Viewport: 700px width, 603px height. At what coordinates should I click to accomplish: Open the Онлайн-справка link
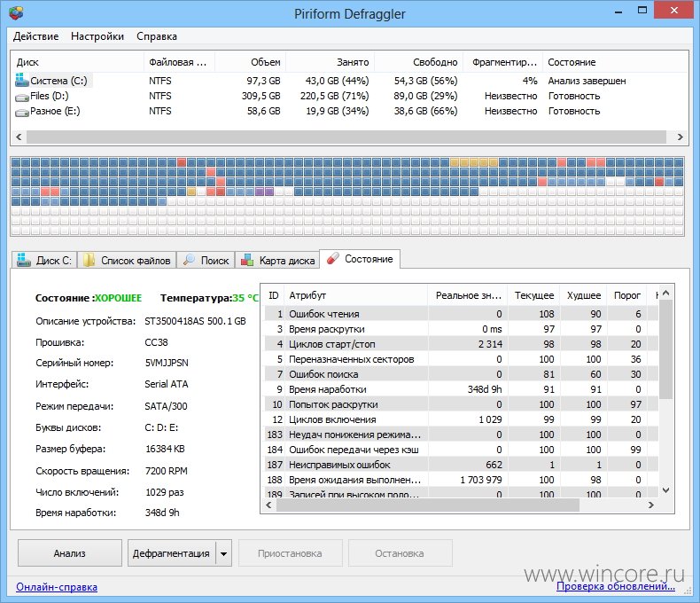point(57,587)
